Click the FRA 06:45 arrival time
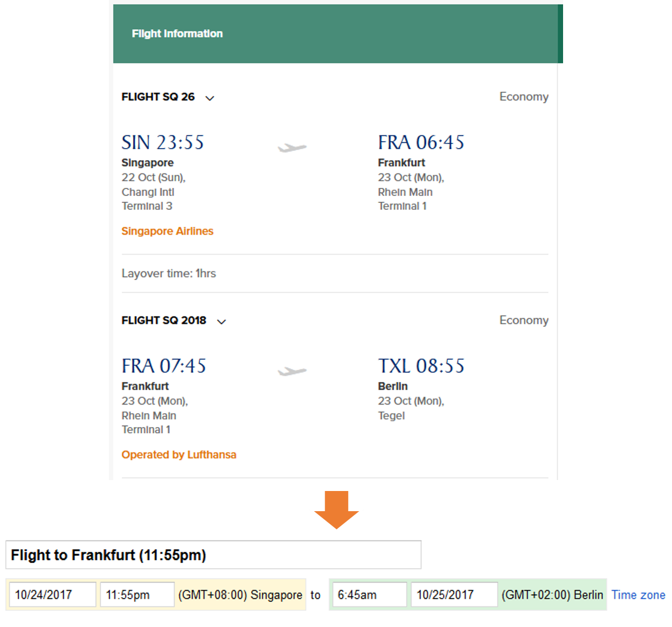672x627 pixels. pyautogui.click(x=421, y=142)
